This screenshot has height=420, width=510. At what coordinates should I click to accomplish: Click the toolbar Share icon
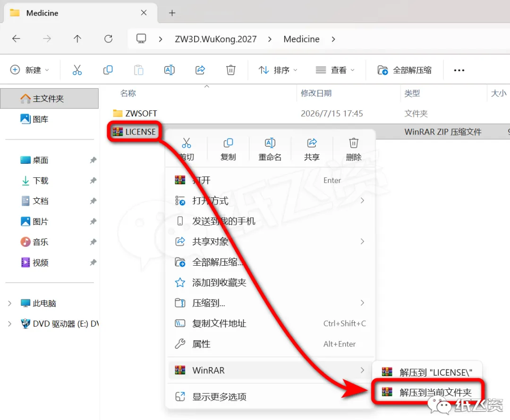click(x=200, y=70)
